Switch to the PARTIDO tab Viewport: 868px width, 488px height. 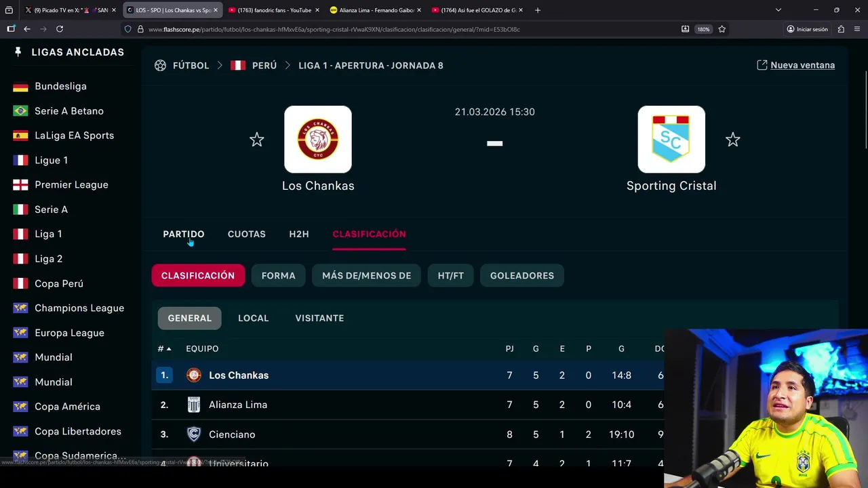pyautogui.click(x=183, y=234)
